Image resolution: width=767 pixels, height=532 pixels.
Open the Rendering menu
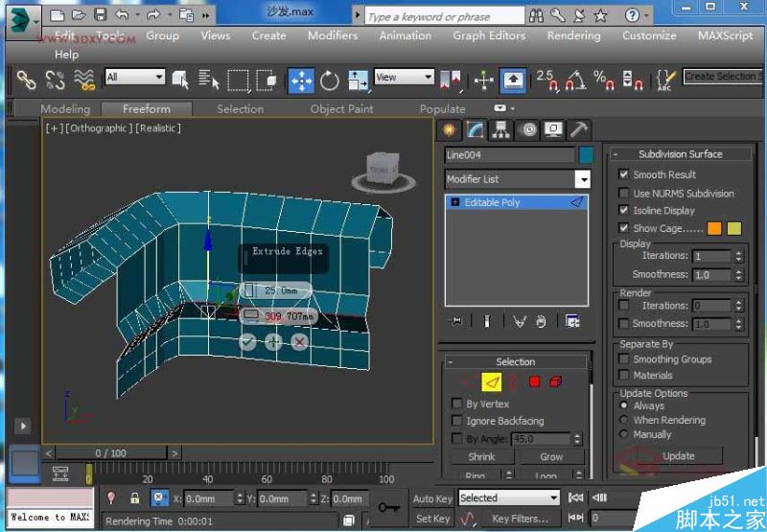(x=573, y=35)
